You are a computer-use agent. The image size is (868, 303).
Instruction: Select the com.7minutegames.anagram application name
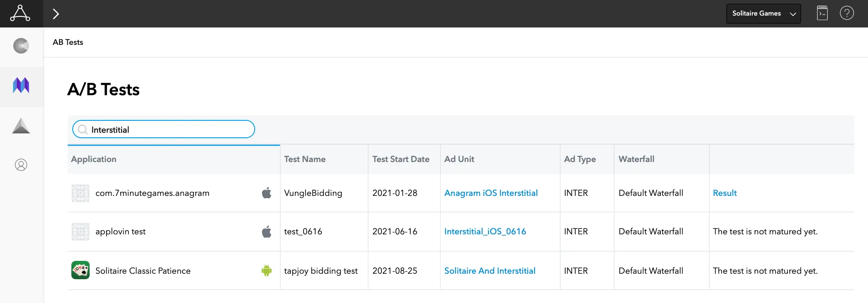pyautogui.click(x=152, y=193)
